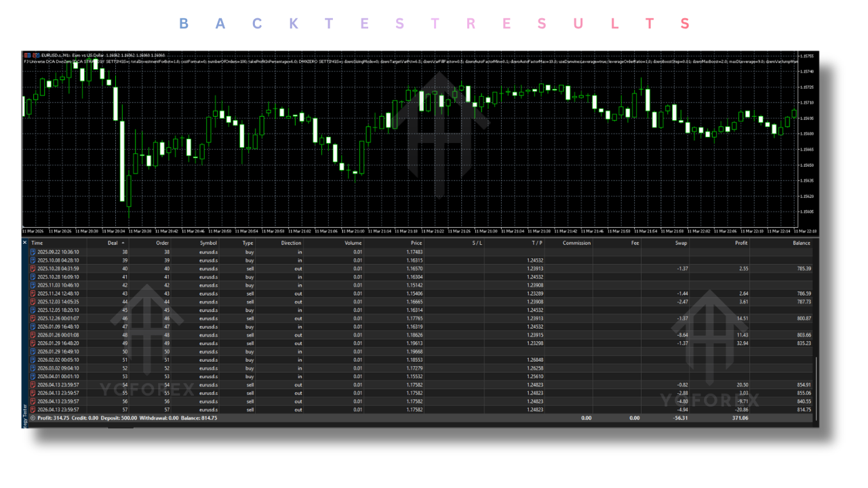This screenshot has height=488, width=868.
Task: Click the Volume column header
Action: [x=353, y=243]
